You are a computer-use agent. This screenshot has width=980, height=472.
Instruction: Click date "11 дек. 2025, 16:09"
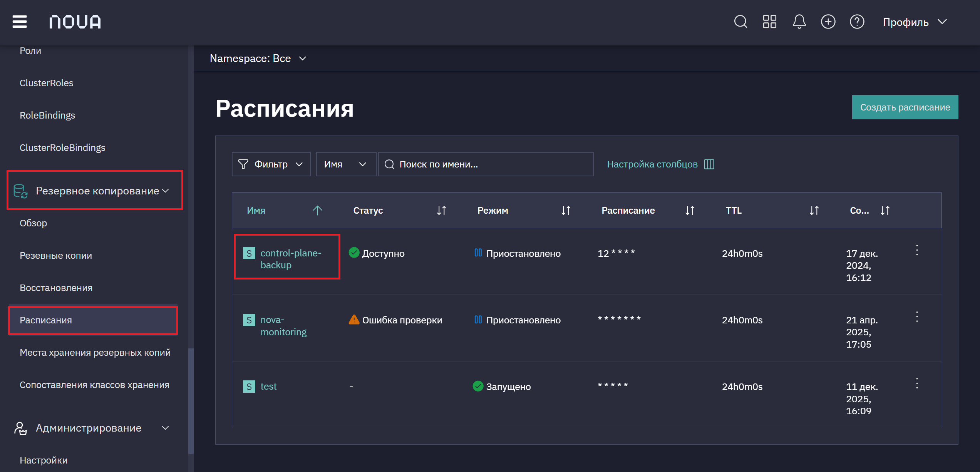[x=862, y=399]
